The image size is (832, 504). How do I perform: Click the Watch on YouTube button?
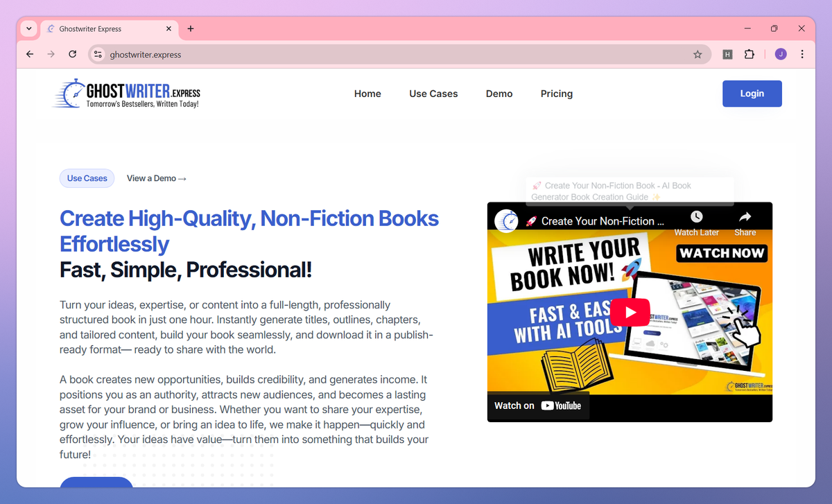pyautogui.click(x=538, y=406)
